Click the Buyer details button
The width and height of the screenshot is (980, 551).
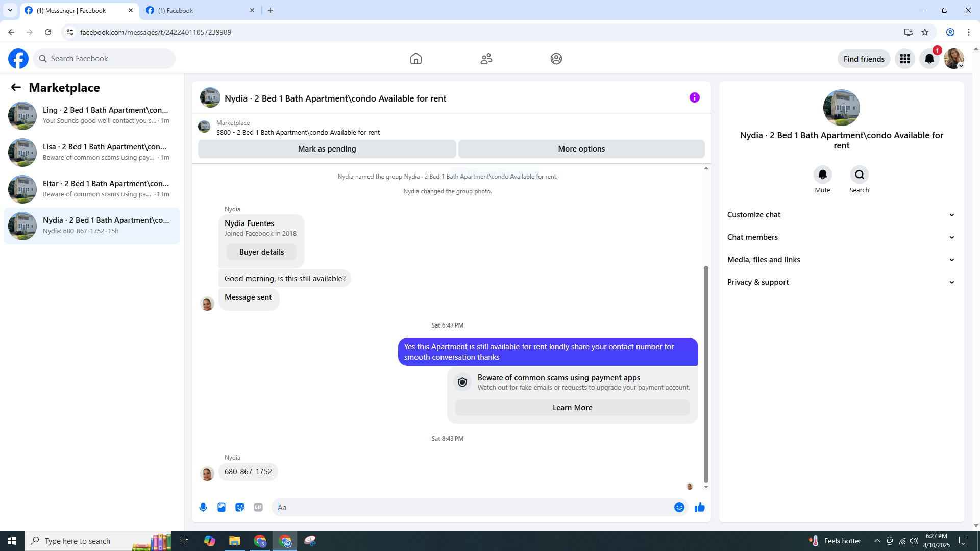[261, 252]
